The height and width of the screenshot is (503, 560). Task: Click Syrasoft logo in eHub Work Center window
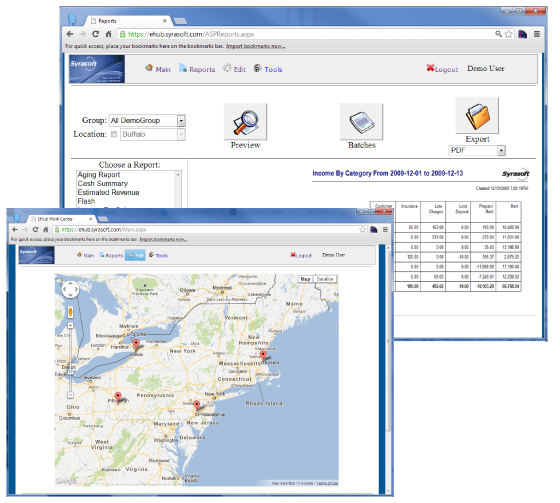(36, 255)
